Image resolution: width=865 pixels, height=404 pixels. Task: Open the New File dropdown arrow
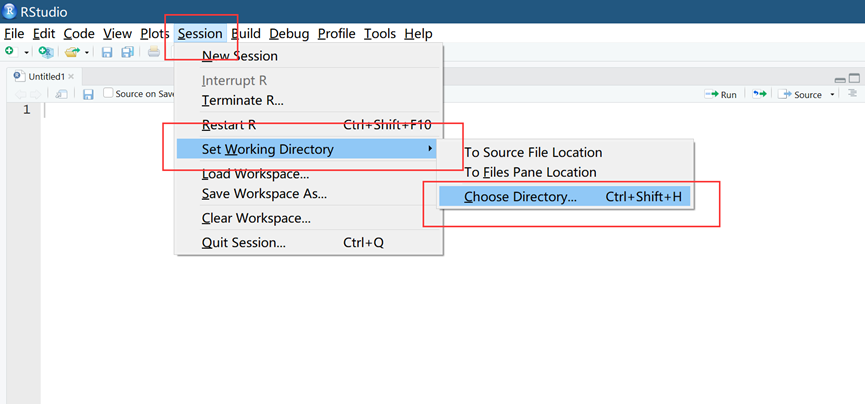(26, 52)
